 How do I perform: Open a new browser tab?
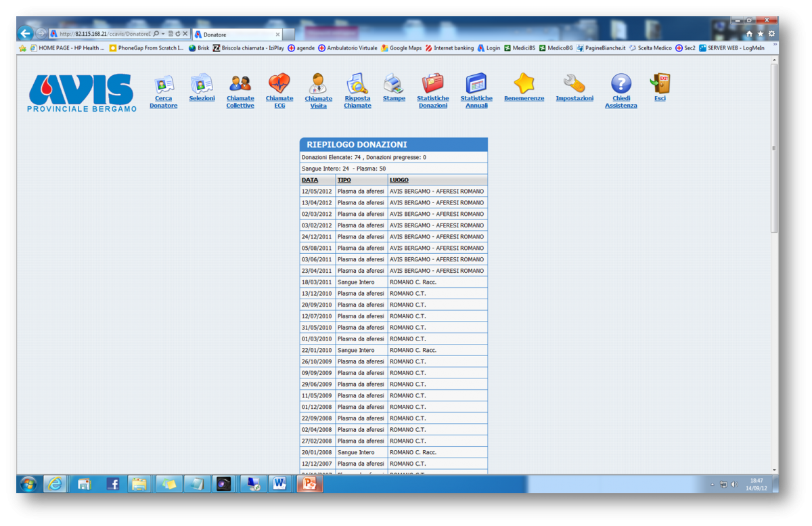coord(289,34)
